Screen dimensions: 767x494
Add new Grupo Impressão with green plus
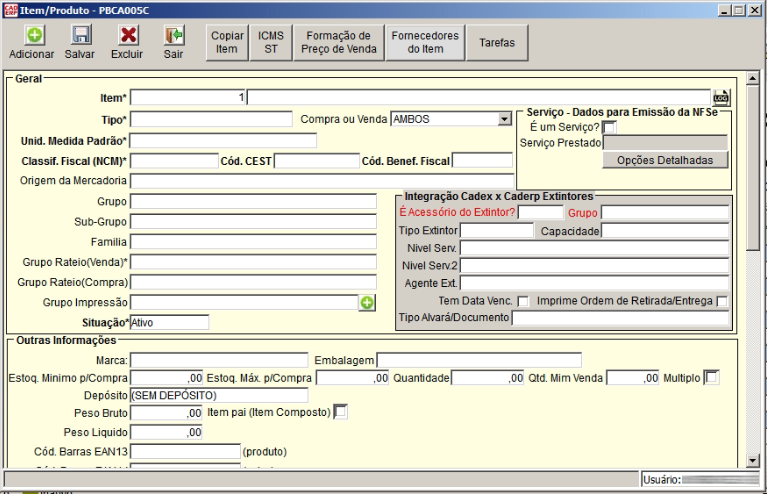[367, 303]
